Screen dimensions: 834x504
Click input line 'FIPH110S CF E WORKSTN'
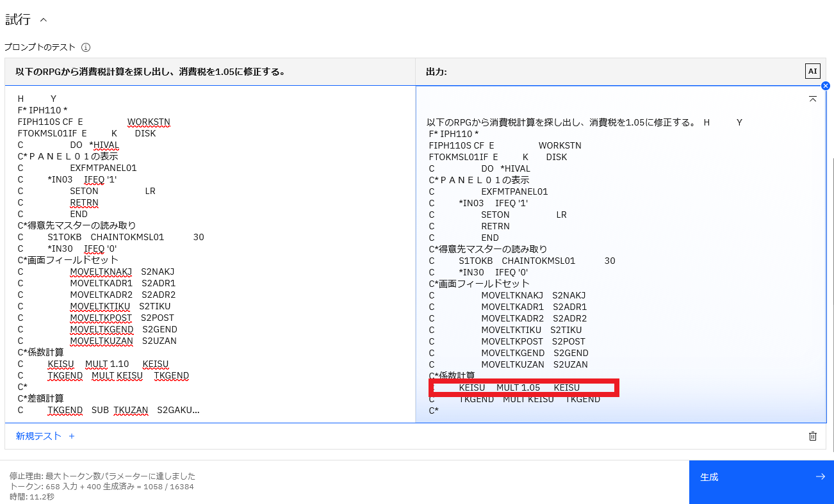pyautogui.click(x=94, y=122)
